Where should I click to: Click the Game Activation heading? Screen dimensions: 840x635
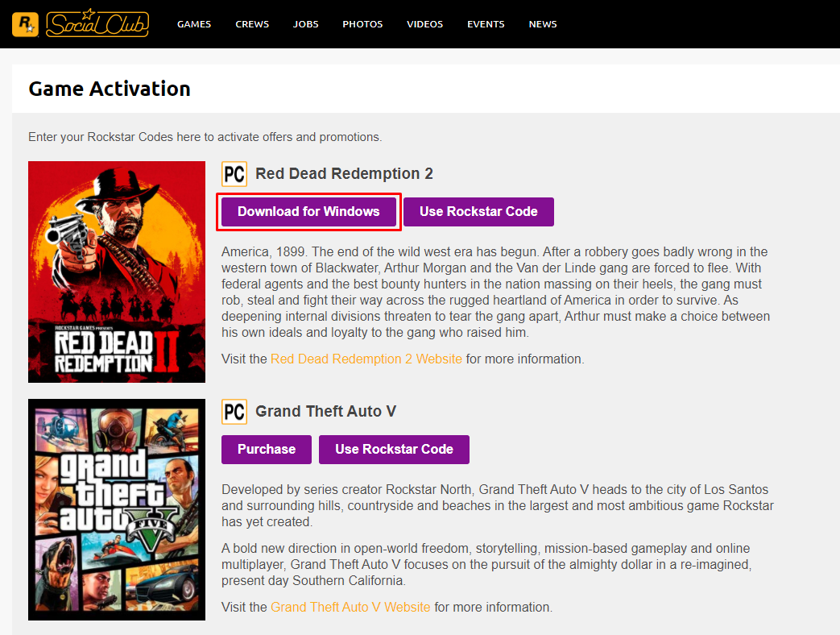click(x=110, y=89)
